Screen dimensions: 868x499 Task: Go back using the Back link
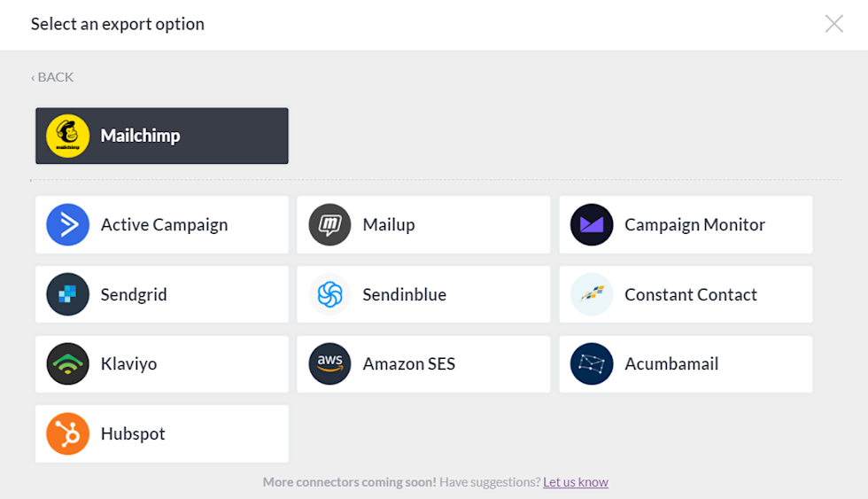[x=52, y=77]
